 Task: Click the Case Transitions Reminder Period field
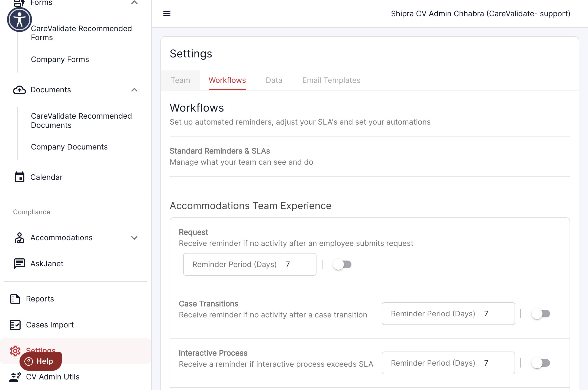(448, 314)
